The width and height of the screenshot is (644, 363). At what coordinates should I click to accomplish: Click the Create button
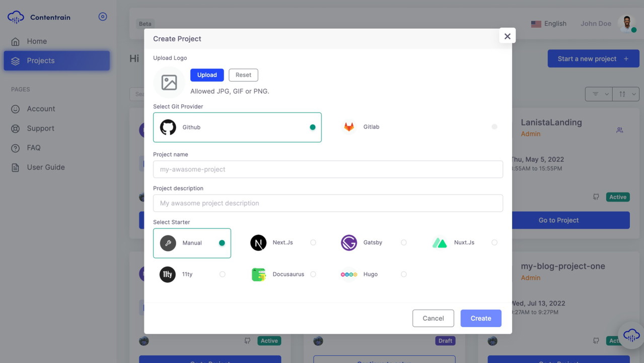coord(480,318)
